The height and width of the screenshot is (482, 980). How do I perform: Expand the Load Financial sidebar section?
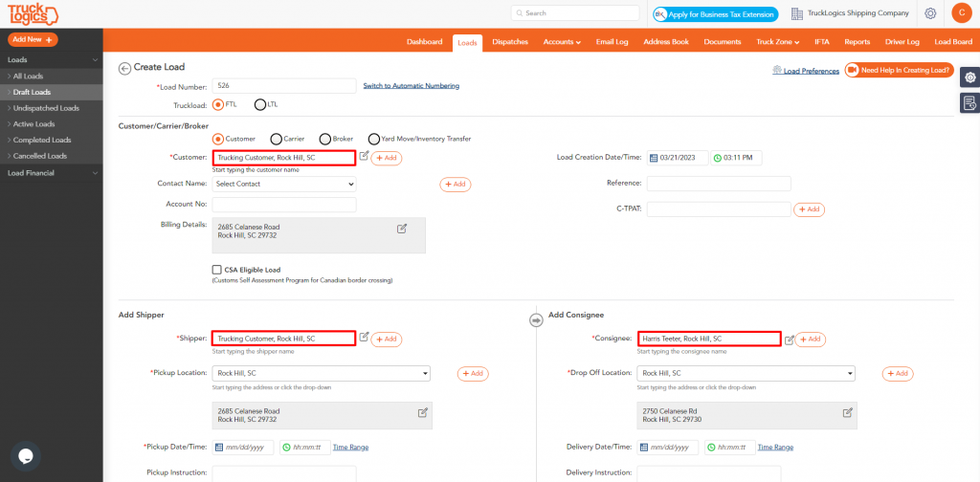coord(52,173)
